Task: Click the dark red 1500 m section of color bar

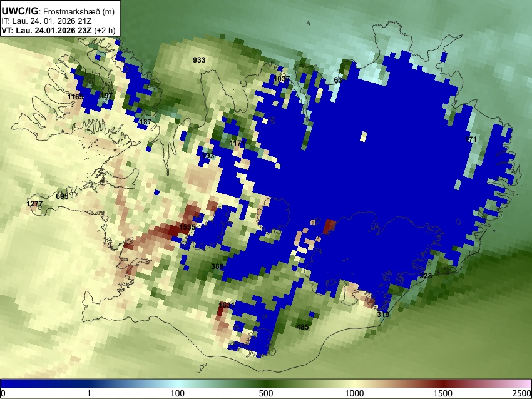Action: click(x=443, y=384)
